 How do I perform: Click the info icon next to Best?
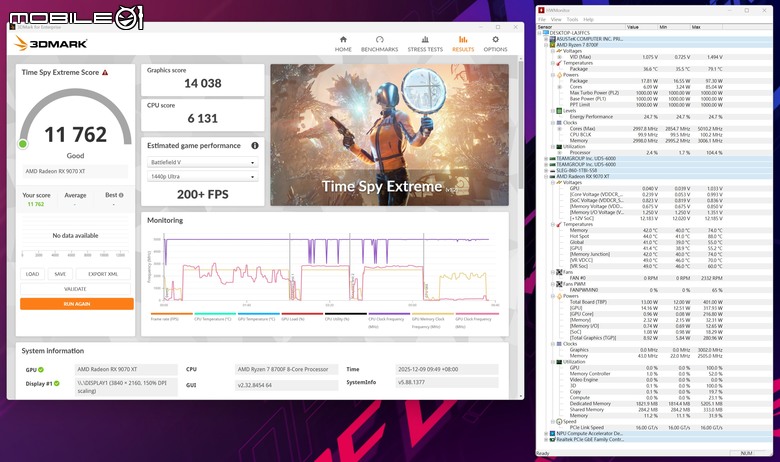pyautogui.click(x=121, y=195)
